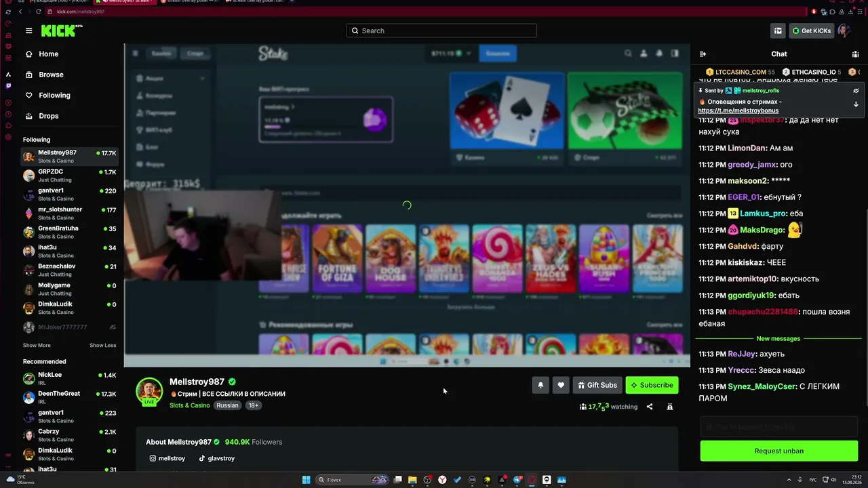Share the stream via share icon
Image resolution: width=868 pixels, height=488 pixels.
(x=650, y=407)
